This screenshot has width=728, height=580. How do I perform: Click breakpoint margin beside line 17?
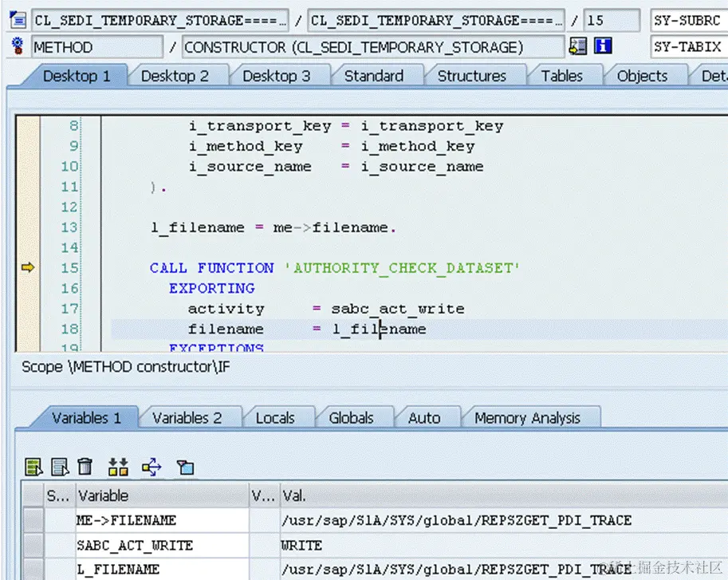(x=28, y=308)
